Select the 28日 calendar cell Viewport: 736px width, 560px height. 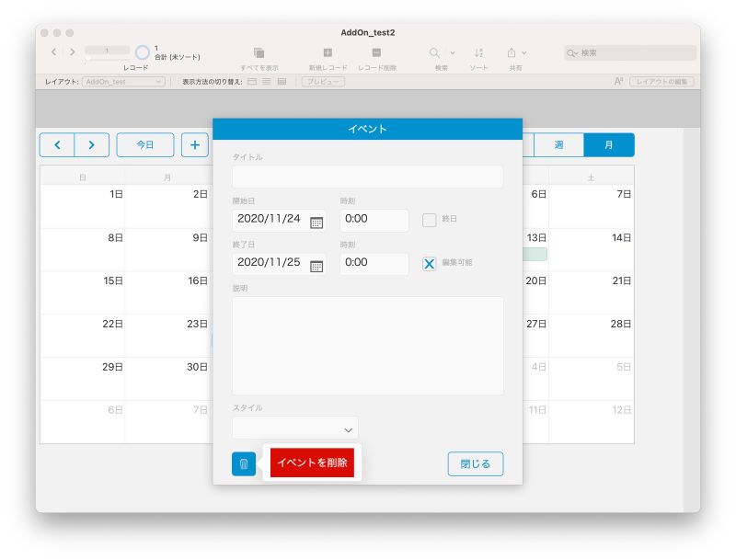pos(592,336)
